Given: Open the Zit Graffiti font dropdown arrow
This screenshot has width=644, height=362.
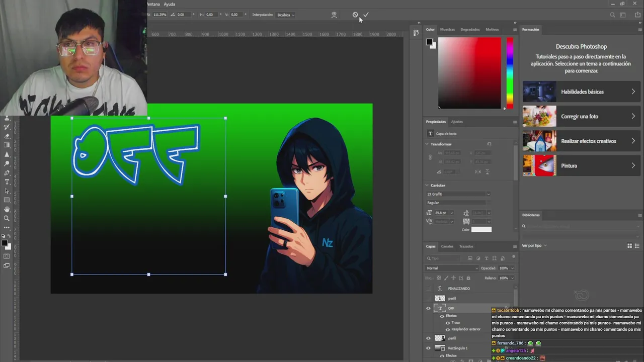Looking at the screenshot, I should [489, 194].
